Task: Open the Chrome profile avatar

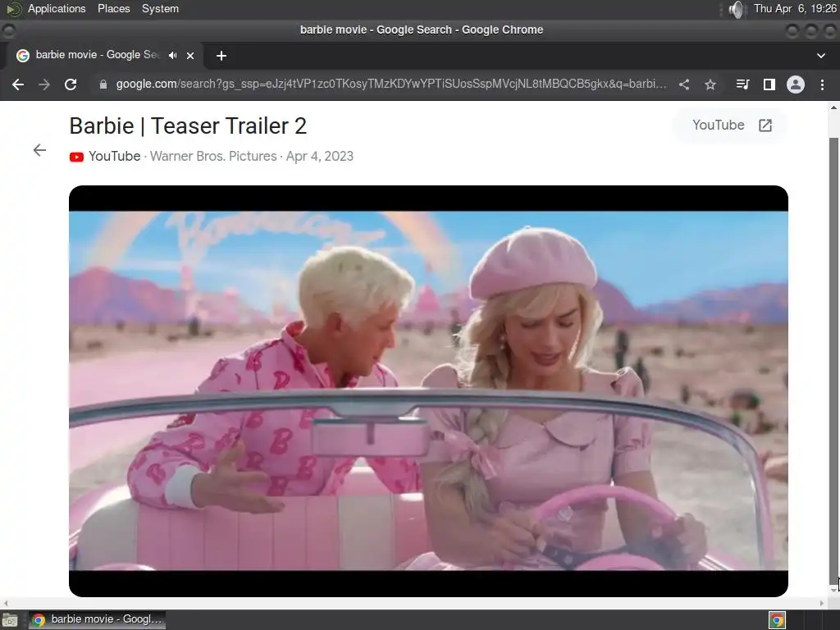Action: pyautogui.click(x=796, y=84)
